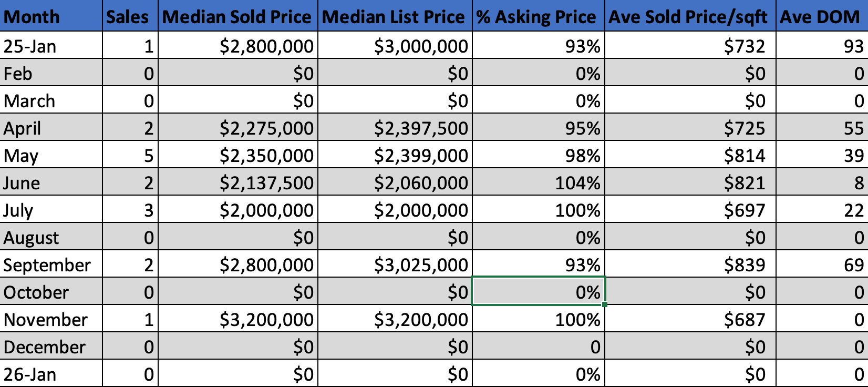Select the September month cell
The height and width of the screenshot is (387, 868).
tap(51, 265)
